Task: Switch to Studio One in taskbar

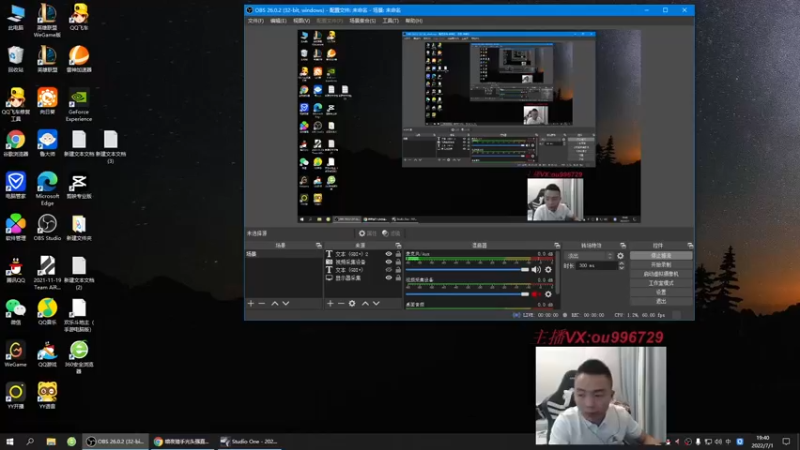Action: pyautogui.click(x=250, y=441)
